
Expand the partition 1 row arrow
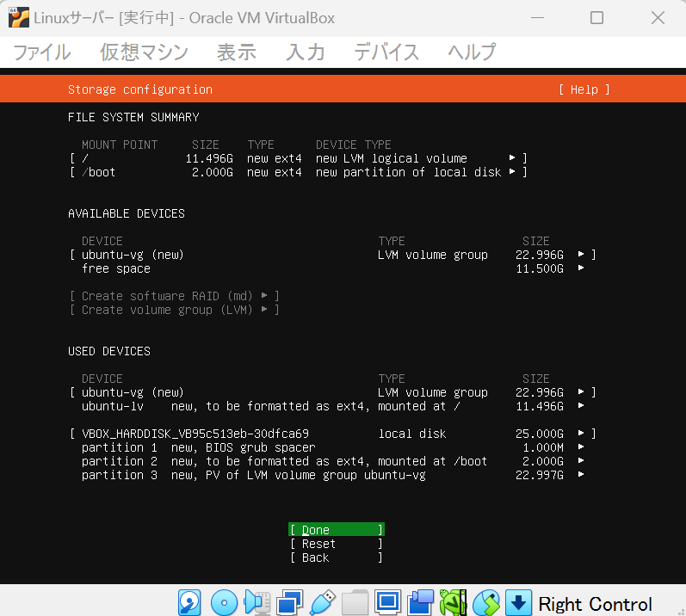pyautogui.click(x=581, y=447)
